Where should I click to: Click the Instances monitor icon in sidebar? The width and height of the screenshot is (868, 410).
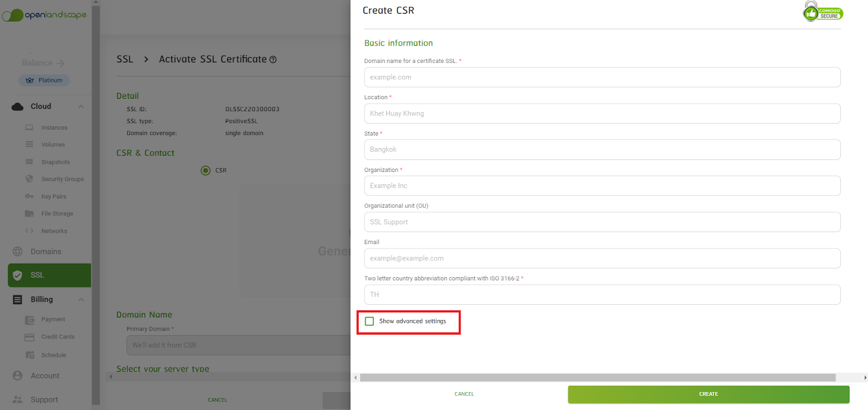click(x=29, y=127)
